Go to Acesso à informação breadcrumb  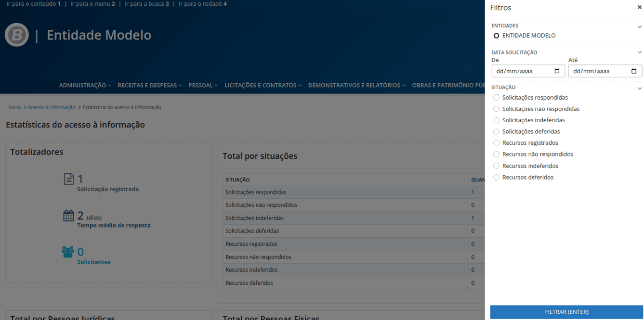(52, 107)
